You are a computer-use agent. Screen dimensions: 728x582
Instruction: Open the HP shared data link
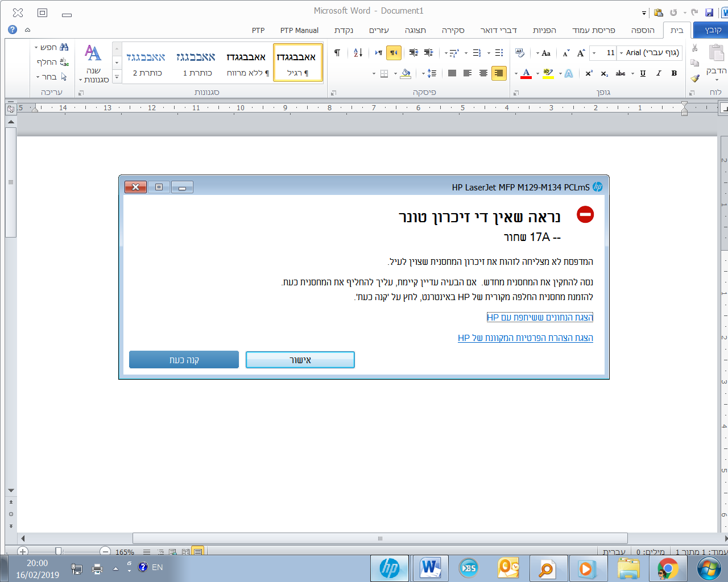(540, 317)
